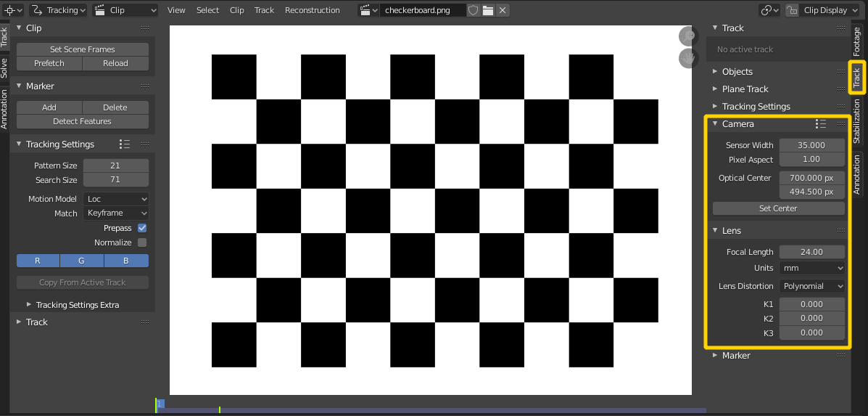
Task: Open the Reconstruction menu
Action: click(313, 10)
